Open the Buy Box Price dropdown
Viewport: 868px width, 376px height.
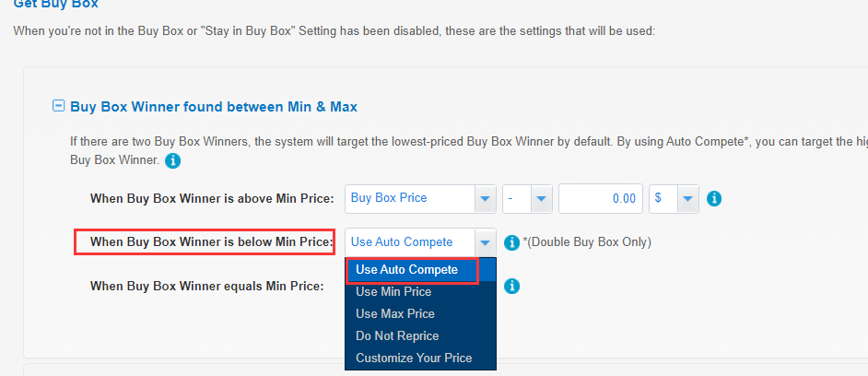[x=485, y=198]
